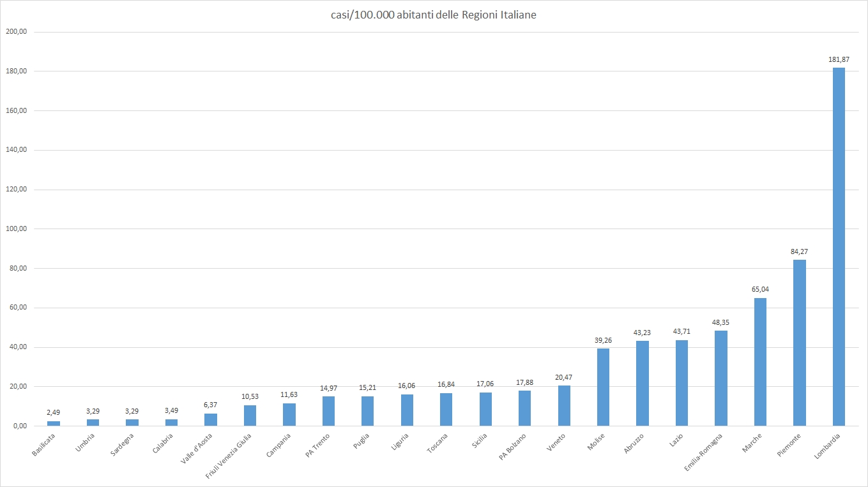Select the 65,04 data label
This screenshot has height=487, width=868.
pos(760,289)
